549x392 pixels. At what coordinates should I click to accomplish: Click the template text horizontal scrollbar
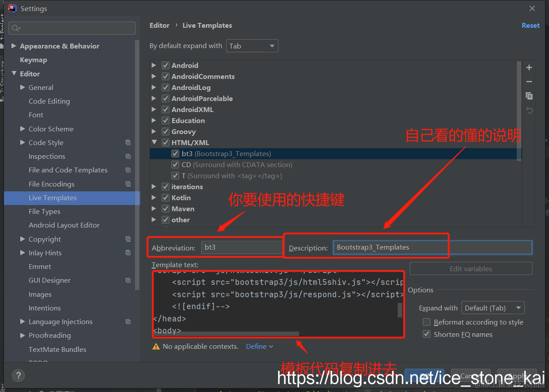226,334
